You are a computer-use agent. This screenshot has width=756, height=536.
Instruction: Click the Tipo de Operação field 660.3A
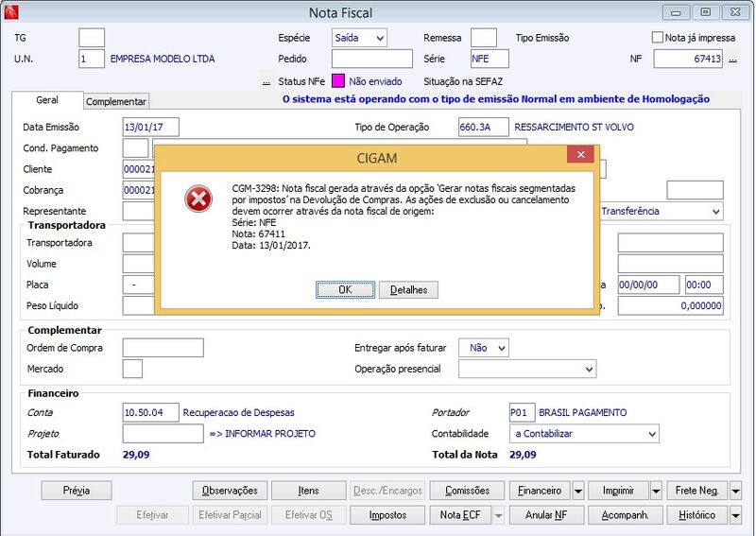483,128
